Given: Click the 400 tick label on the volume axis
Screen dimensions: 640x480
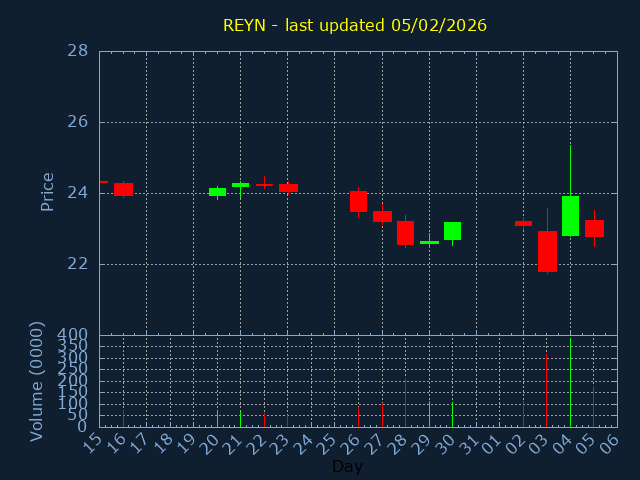Looking at the screenshot, I should [x=72, y=334].
